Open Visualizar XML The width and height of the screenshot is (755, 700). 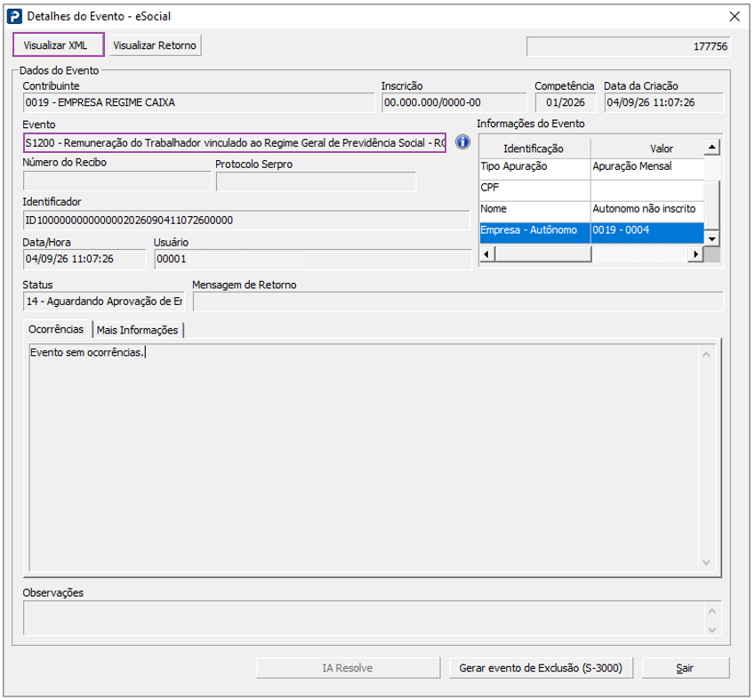58,45
